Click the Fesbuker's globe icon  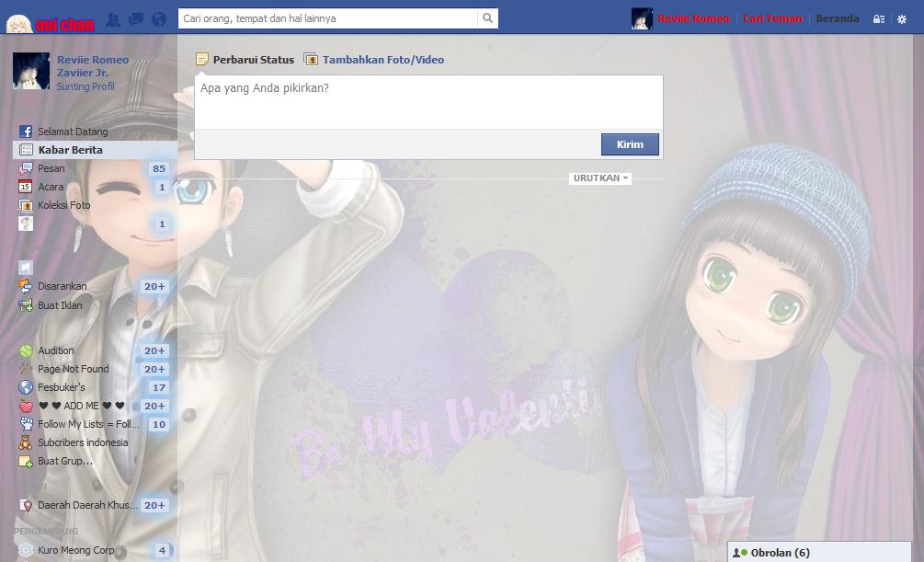tap(26, 387)
